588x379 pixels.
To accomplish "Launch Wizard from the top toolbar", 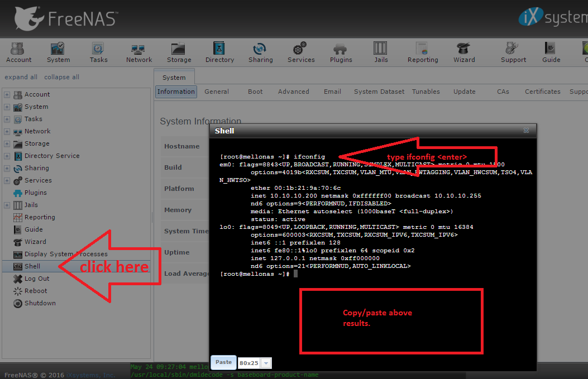I will 464,52.
